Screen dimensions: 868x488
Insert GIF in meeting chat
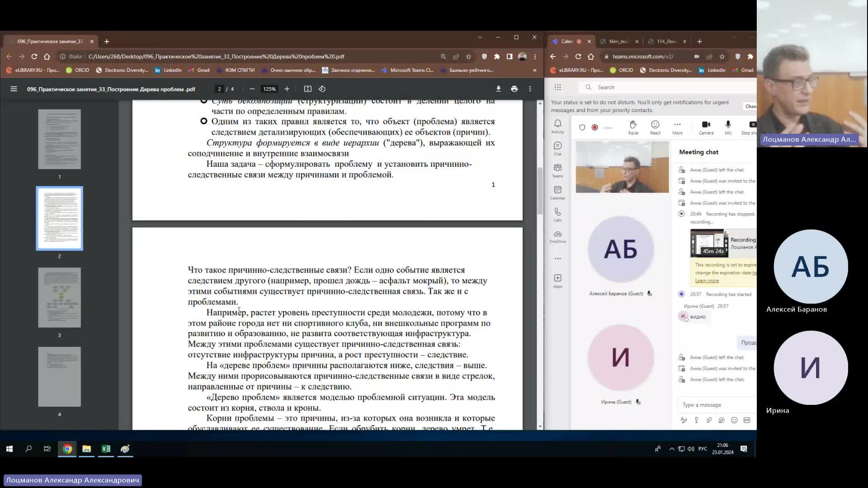747,420
